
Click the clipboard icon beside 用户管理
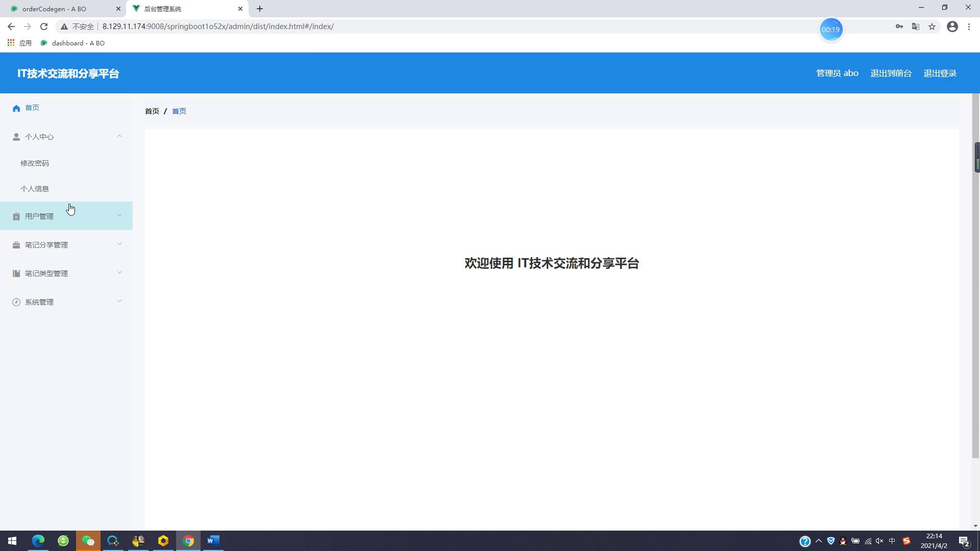click(x=16, y=216)
